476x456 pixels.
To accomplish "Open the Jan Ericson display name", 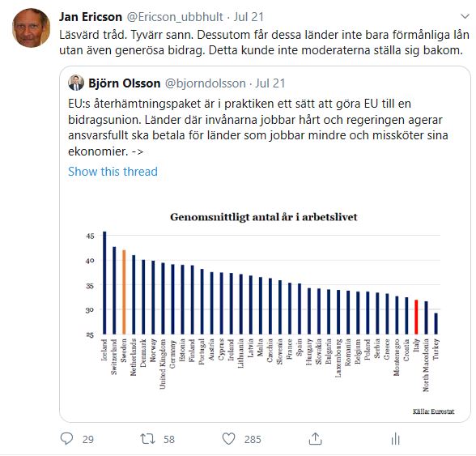I will (91, 17).
